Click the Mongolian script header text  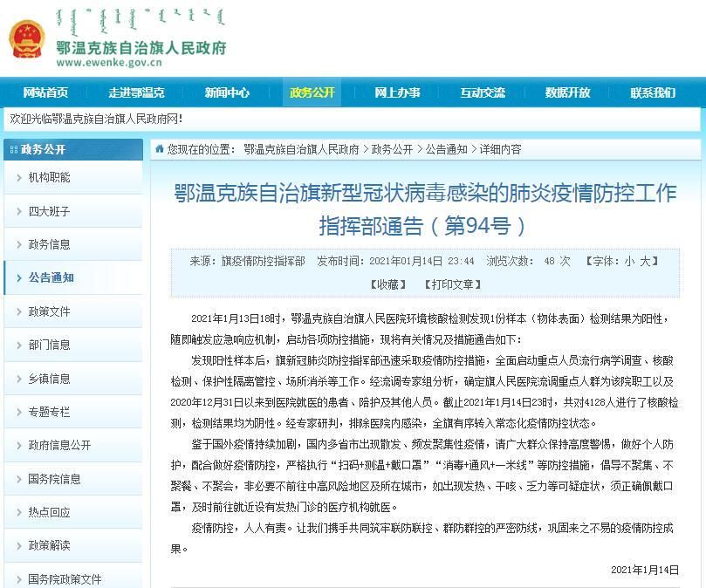click(141, 22)
